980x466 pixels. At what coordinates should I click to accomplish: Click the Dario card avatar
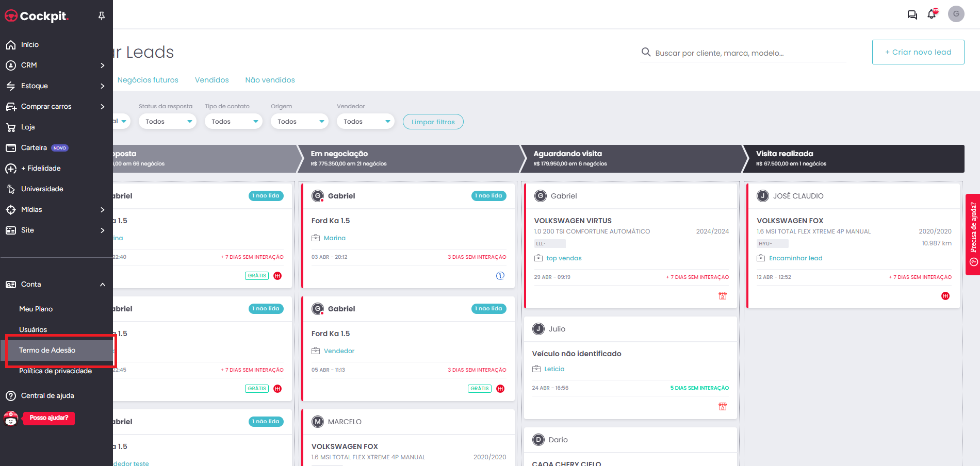(x=538, y=440)
